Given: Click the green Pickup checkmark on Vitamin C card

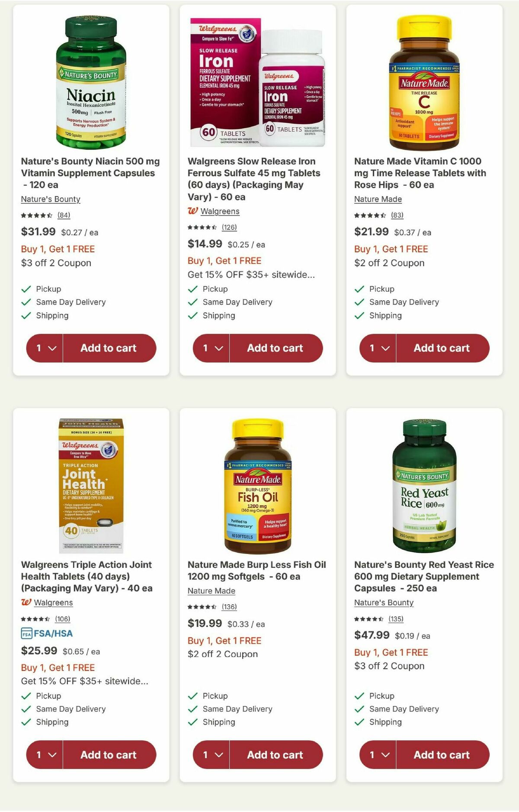Looking at the screenshot, I should [x=359, y=289].
